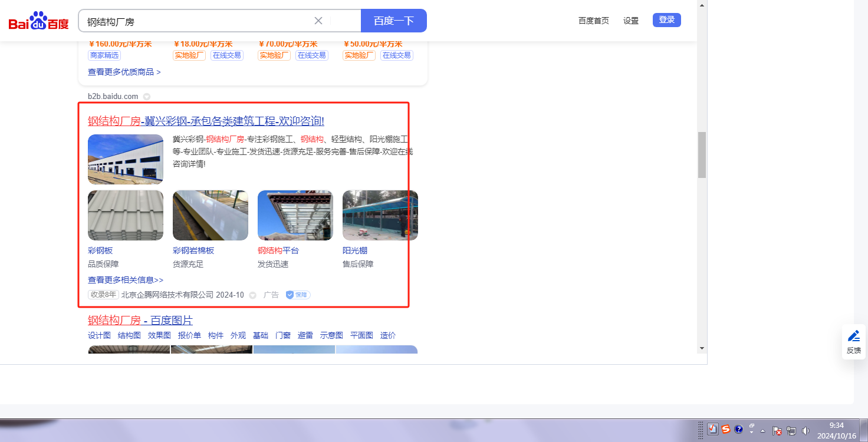Open the Sogou input method tray icon
Image resolution: width=868 pixels, height=442 pixels.
726,429
